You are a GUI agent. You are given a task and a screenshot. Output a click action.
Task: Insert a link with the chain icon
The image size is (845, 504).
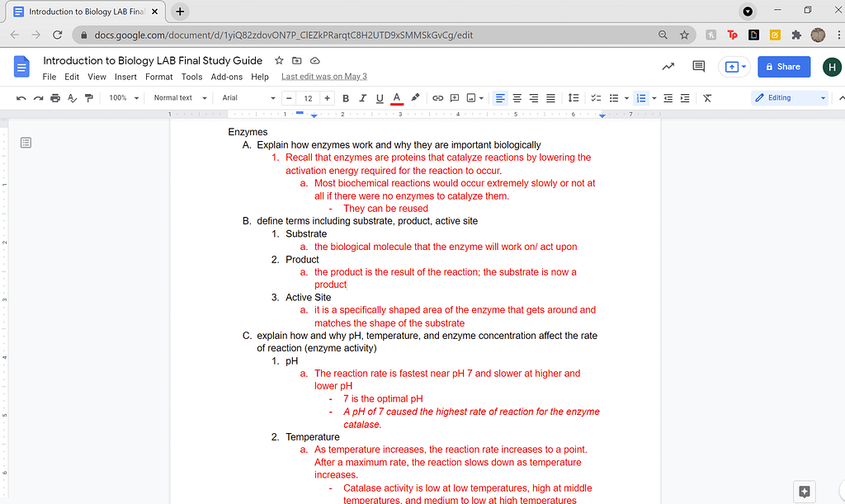[x=438, y=98]
